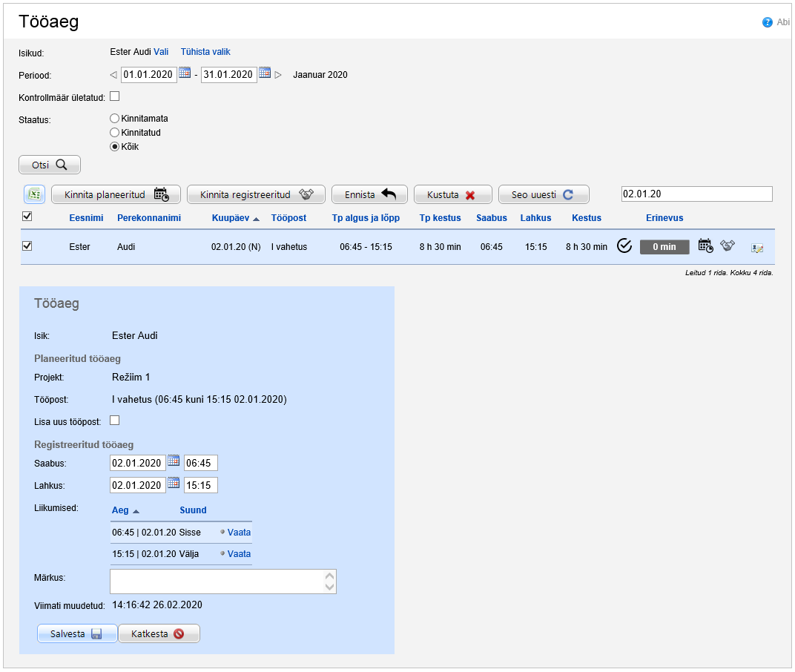
Task: Click the 0 min Erinevus indicator bar
Action: click(x=664, y=247)
